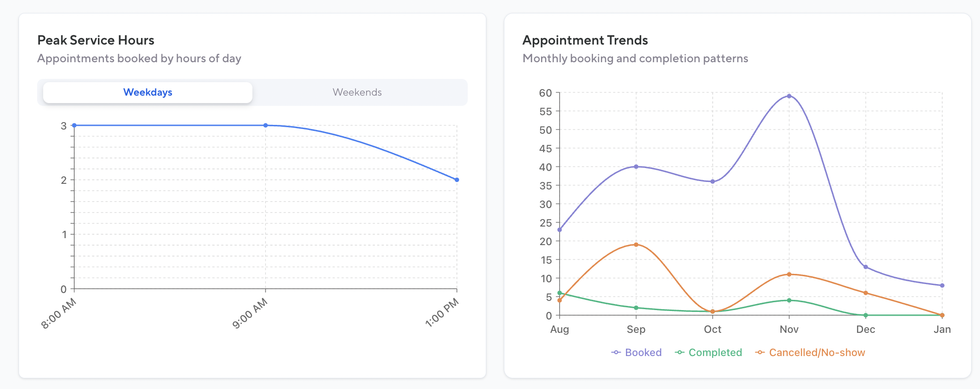This screenshot has width=980, height=389.
Task: Toggle the Completed legend series
Action: point(715,352)
